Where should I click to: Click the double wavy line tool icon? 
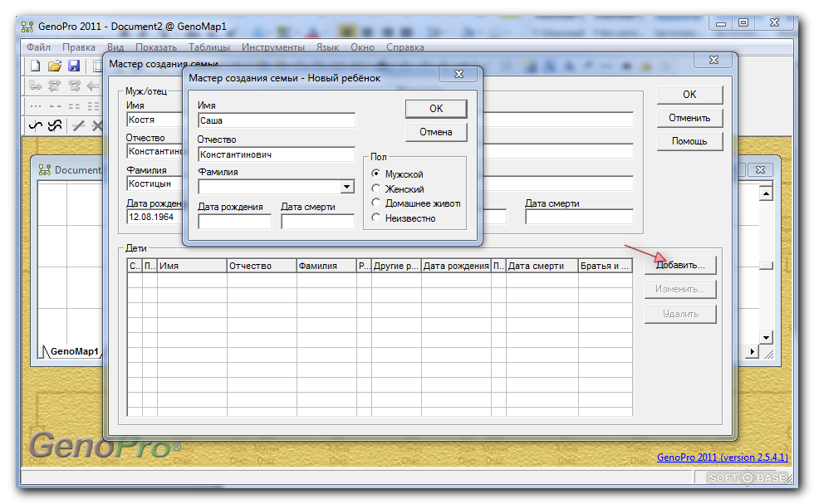55,125
